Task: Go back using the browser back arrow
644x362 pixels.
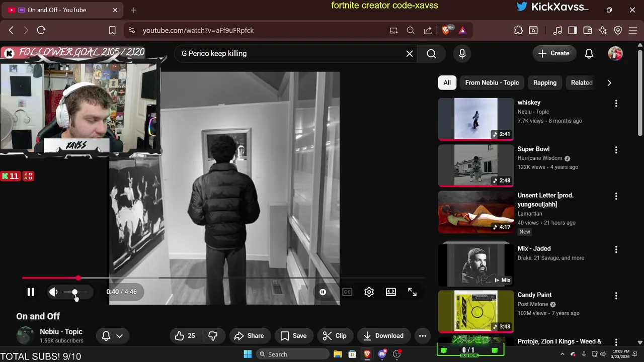Action: [x=11, y=30]
